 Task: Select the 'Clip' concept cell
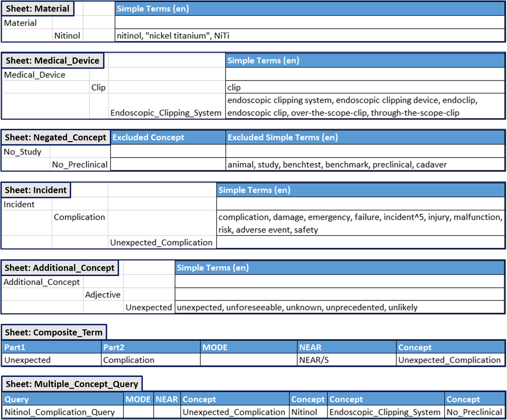pos(99,88)
